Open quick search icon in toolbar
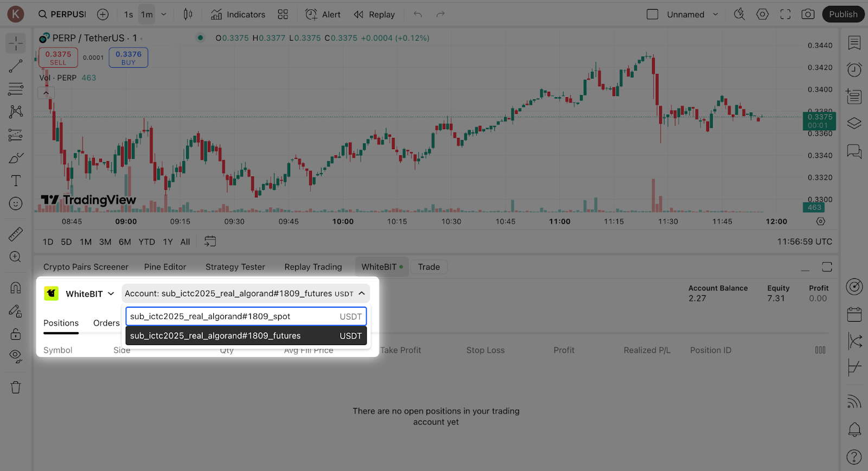Screen dimensions: 868x471 (x=739, y=15)
